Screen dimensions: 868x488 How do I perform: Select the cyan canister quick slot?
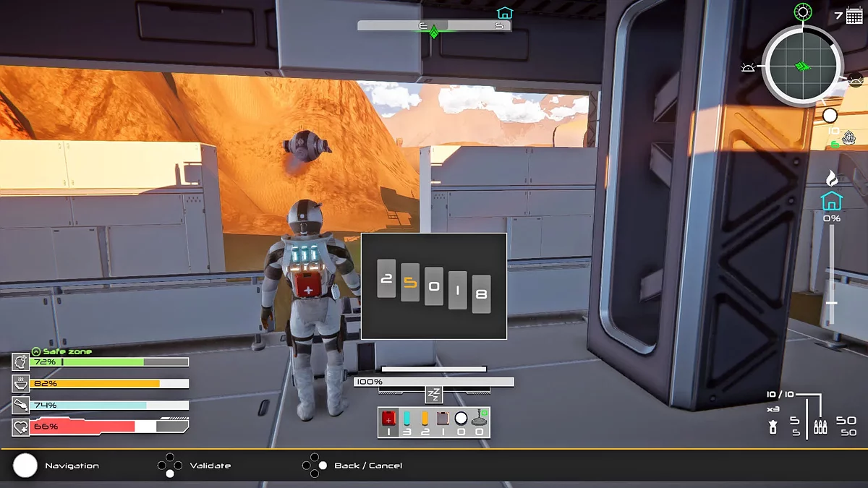[407, 418]
